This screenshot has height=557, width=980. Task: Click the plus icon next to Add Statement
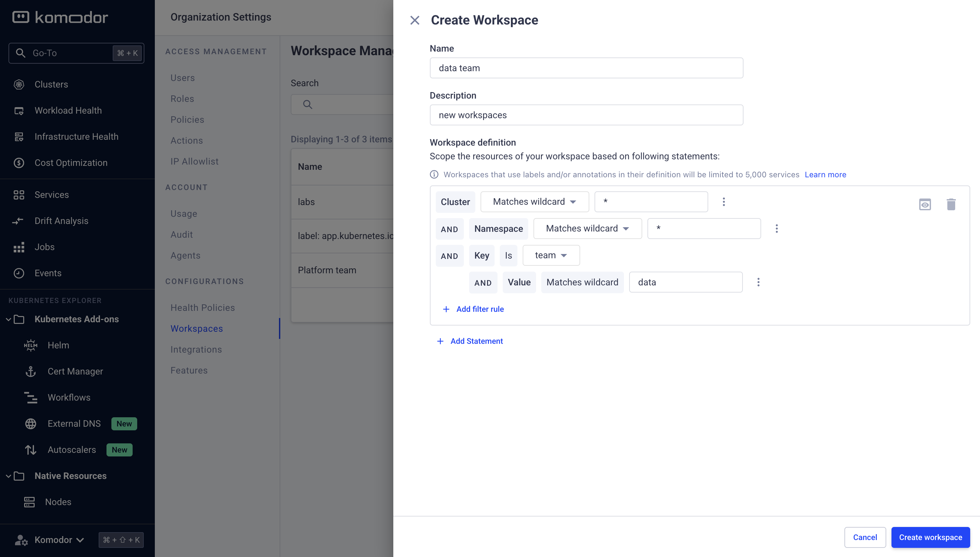click(440, 341)
